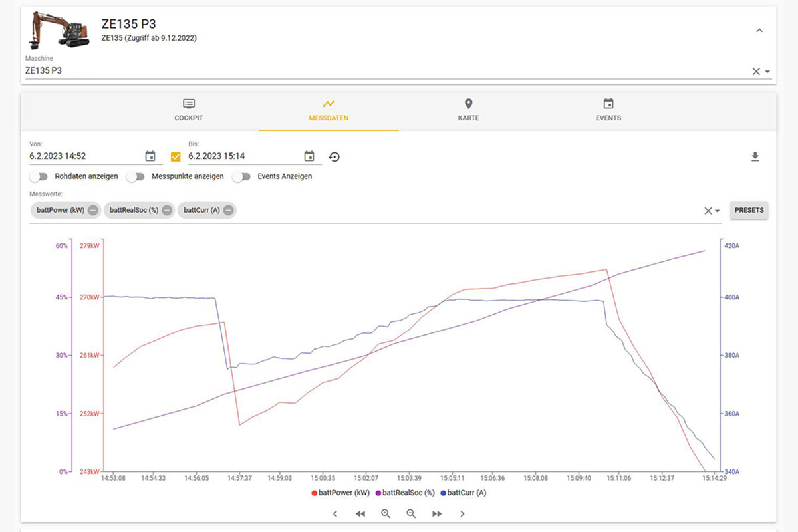Image resolution: width=798 pixels, height=532 pixels.
Task: Open the Von date calendar picker
Action: pyautogui.click(x=150, y=156)
